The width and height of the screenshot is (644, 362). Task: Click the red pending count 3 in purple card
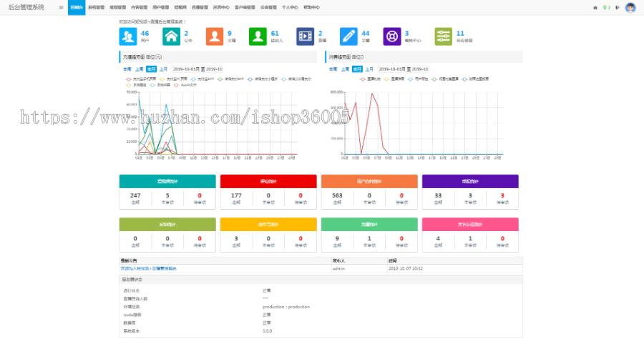point(502,195)
